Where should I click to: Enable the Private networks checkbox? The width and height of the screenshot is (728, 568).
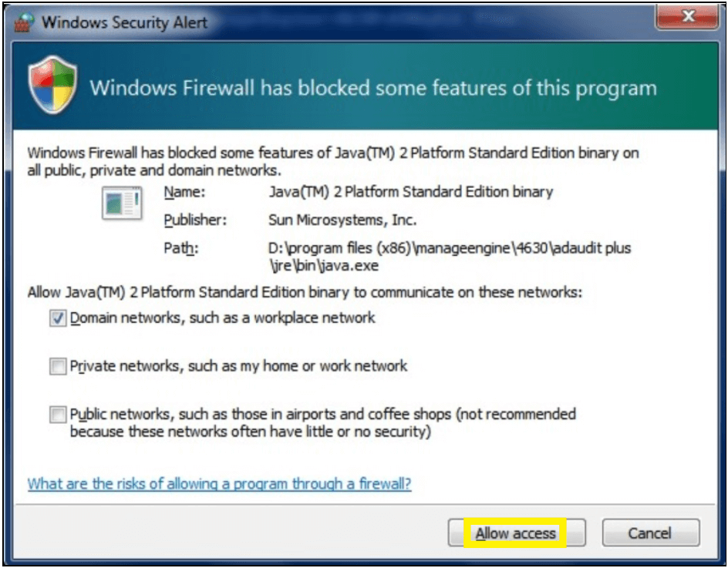point(58,366)
